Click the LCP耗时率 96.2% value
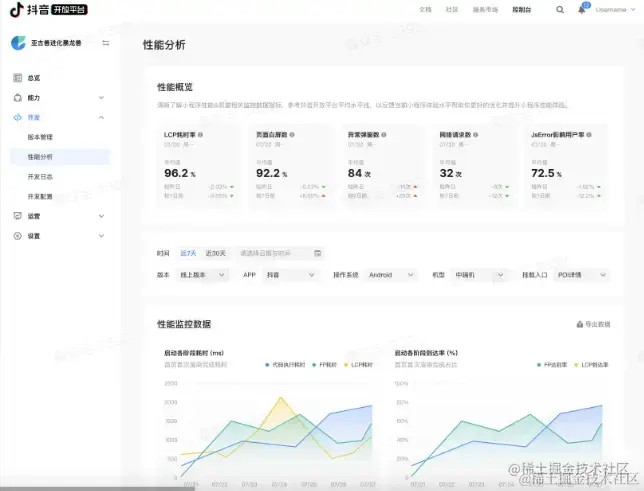Viewport: 644px width, 491px height. coord(179,173)
